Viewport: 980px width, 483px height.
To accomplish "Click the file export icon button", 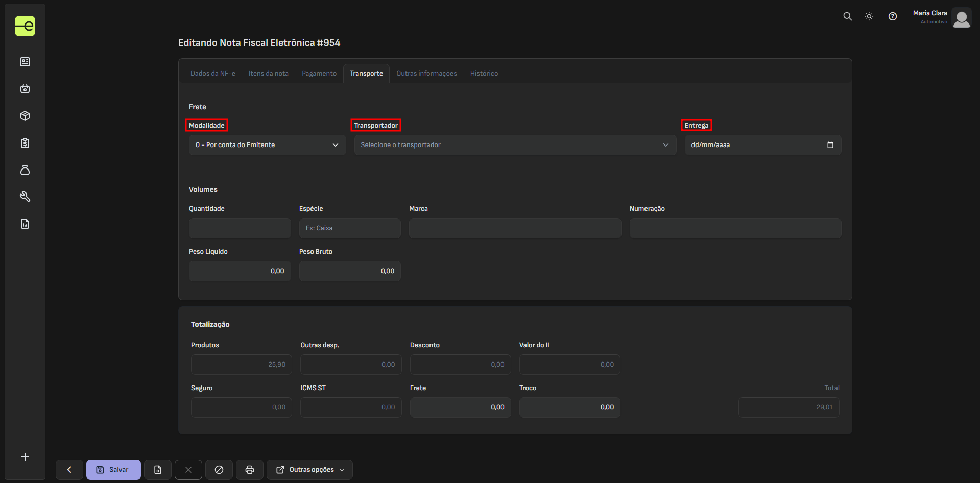I will [x=158, y=470].
